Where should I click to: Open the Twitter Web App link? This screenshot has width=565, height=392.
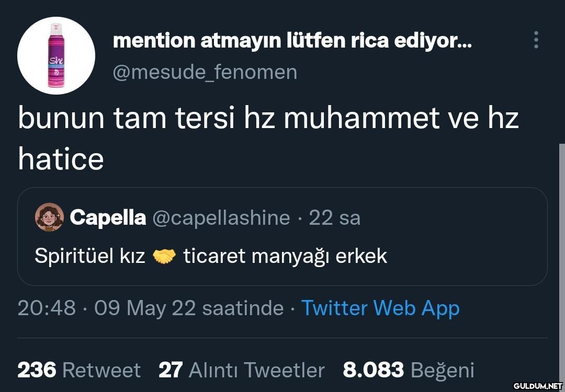[380, 308]
